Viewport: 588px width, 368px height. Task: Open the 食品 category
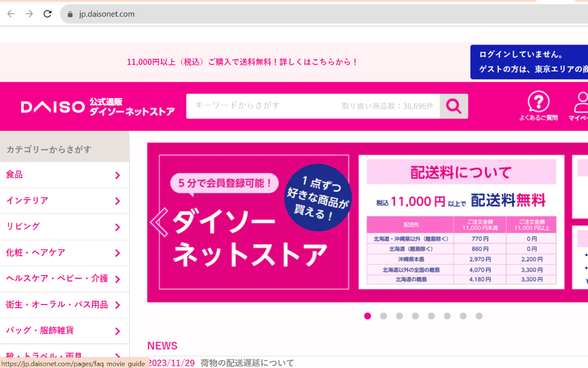65,175
